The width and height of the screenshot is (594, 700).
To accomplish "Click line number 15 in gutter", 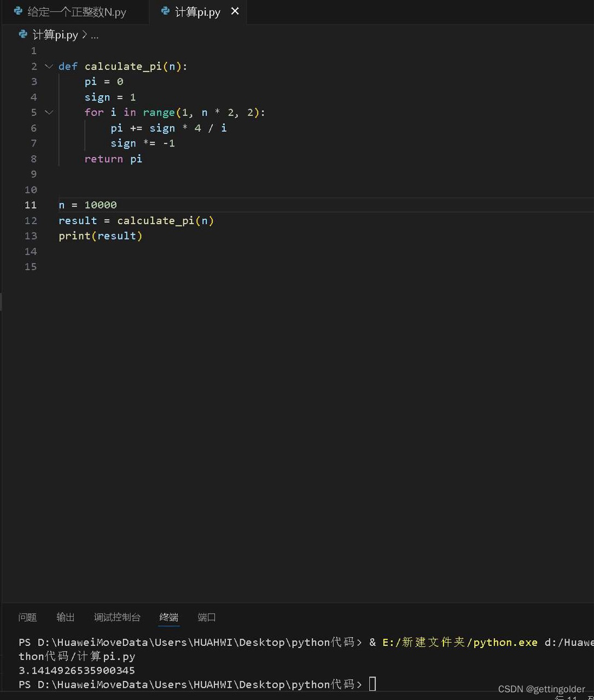I will click(x=31, y=267).
